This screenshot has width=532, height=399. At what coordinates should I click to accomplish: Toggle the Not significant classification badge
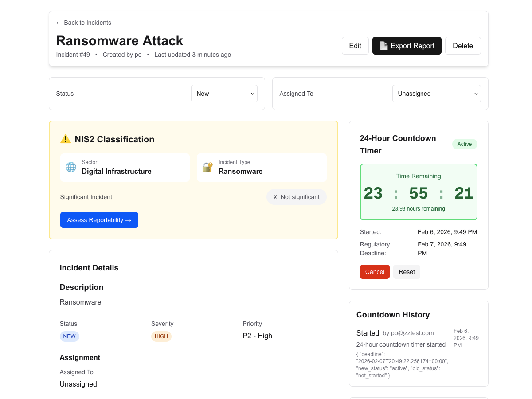[296, 197]
